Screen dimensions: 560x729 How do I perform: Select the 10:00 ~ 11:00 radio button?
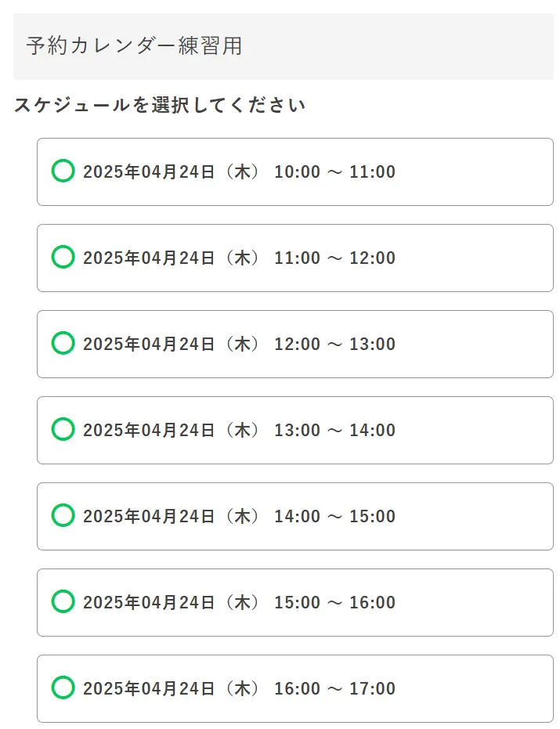click(x=63, y=171)
